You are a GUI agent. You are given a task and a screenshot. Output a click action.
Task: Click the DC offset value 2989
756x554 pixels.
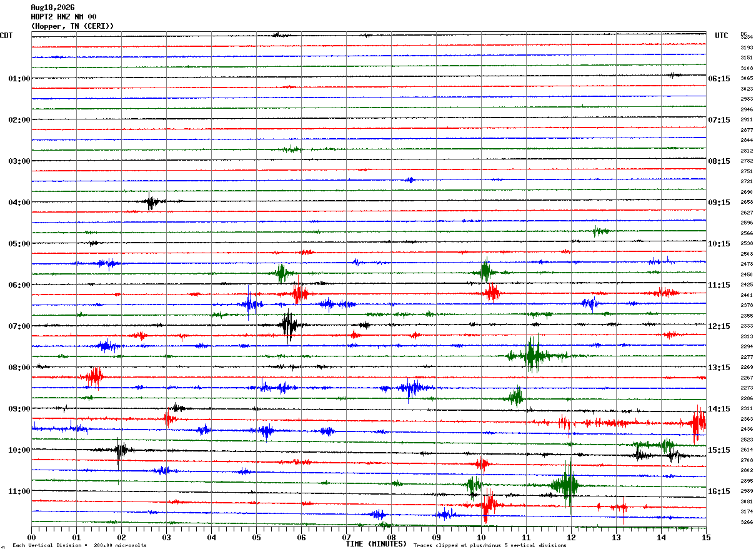click(747, 491)
